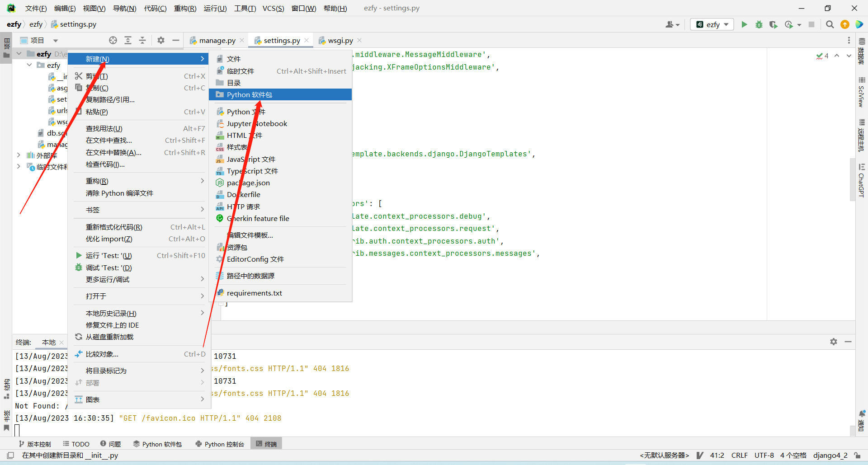
Task: Click the terminal input cursor line
Action: [x=17, y=430]
